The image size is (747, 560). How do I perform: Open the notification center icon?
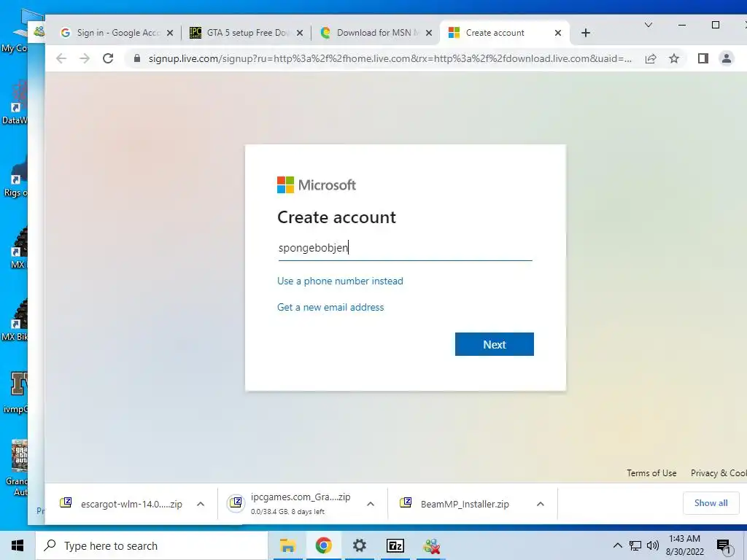coord(724,547)
